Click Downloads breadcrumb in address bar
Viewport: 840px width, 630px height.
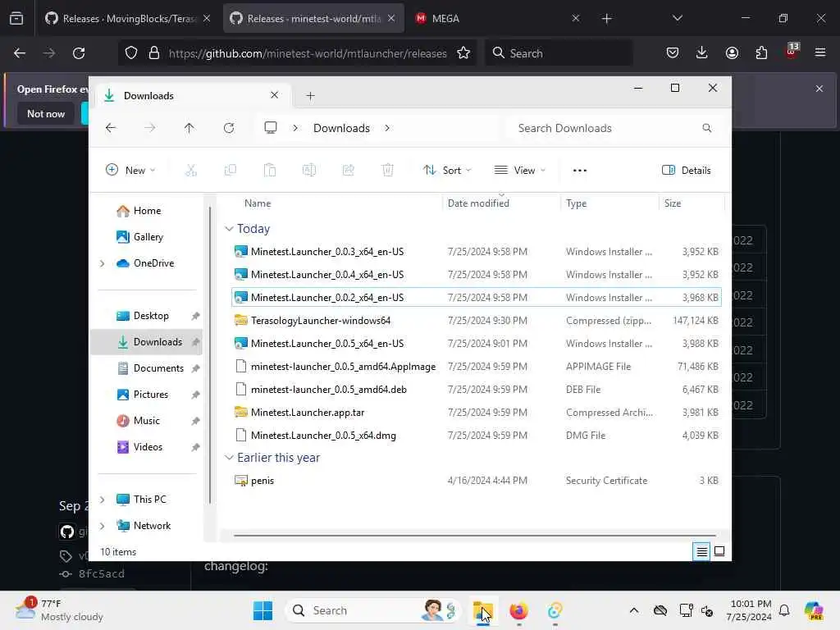pyautogui.click(x=341, y=128)
